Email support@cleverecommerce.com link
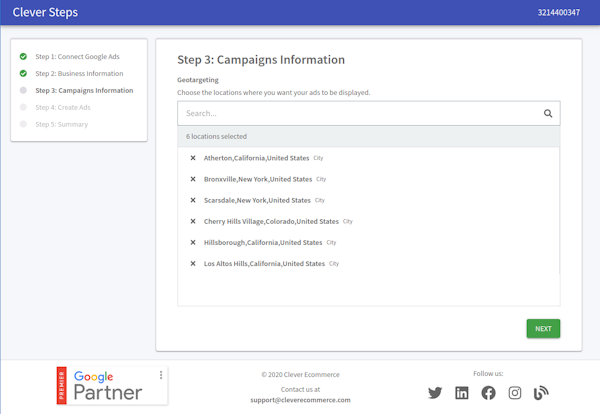 (x=300, y=399)
